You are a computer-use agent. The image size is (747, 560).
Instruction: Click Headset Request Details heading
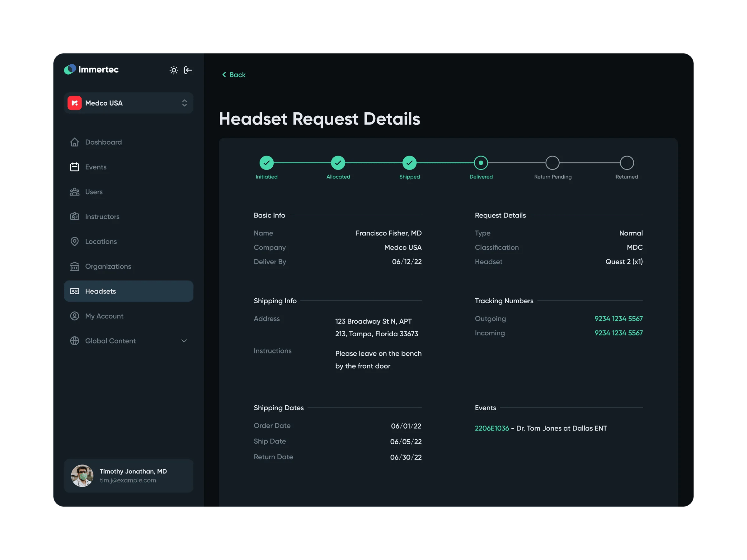click(x=319, y=119)
